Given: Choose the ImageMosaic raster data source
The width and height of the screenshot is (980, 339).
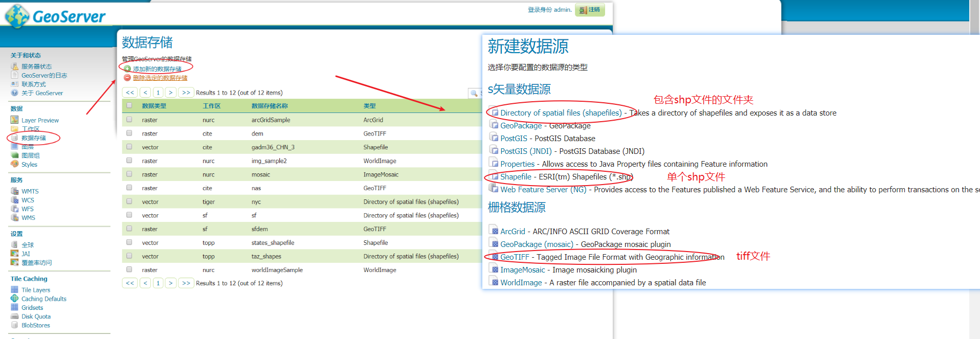Looking at the screenshot, I should pos(523,270).
